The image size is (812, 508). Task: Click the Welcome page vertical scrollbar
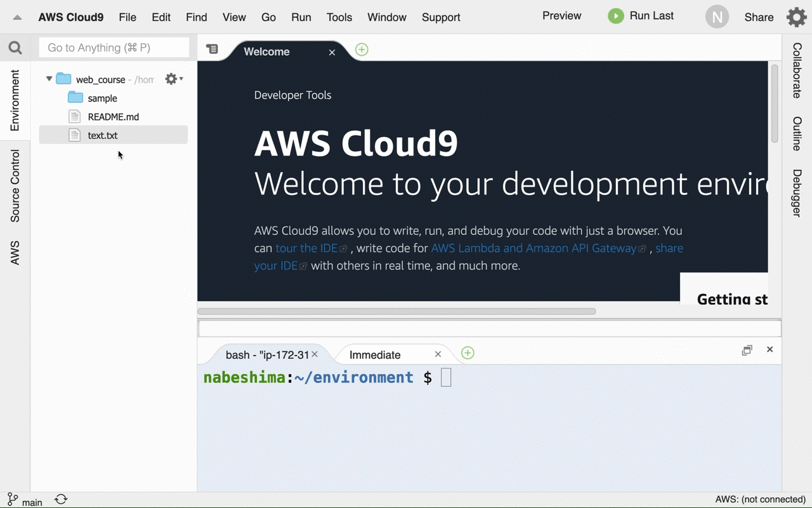pyautogui.click(x=775, y=104)
